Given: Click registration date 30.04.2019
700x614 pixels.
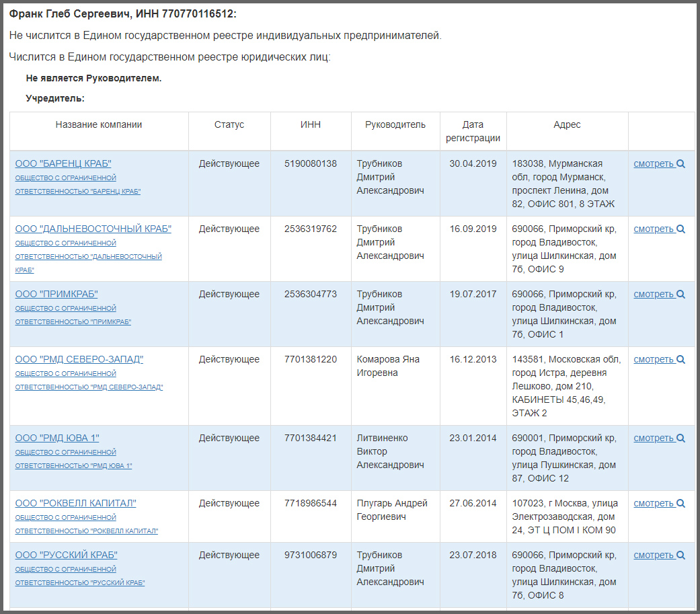Looking at the screenshot, I should [x=473, y=163].
